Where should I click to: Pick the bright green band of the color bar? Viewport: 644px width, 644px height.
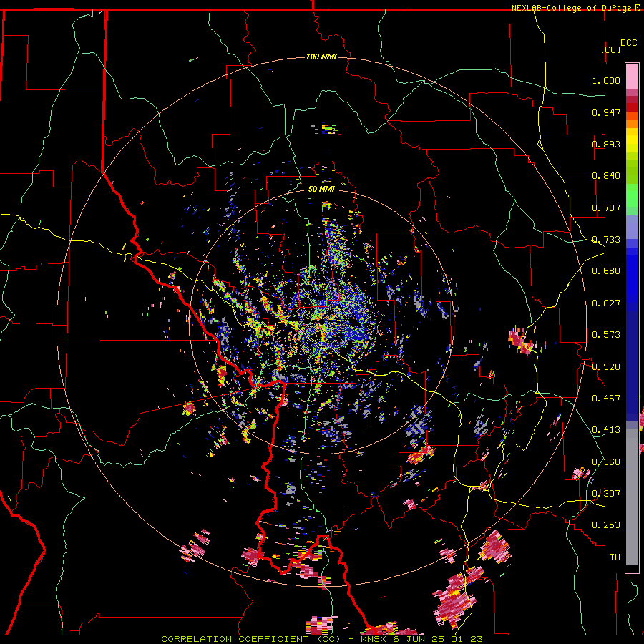click(632, 195)
